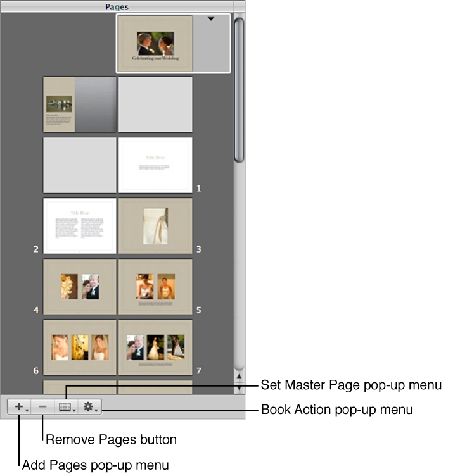Click the scroll up arrow
460x476 pixels.
point(239,377)
